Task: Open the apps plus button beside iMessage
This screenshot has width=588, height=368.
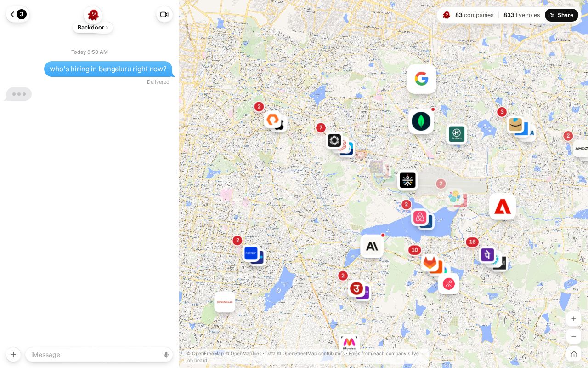Action: (13, 355)
